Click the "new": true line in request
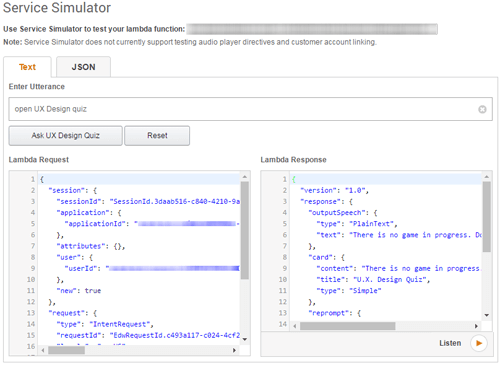500x368 pixels. [79, 291]
